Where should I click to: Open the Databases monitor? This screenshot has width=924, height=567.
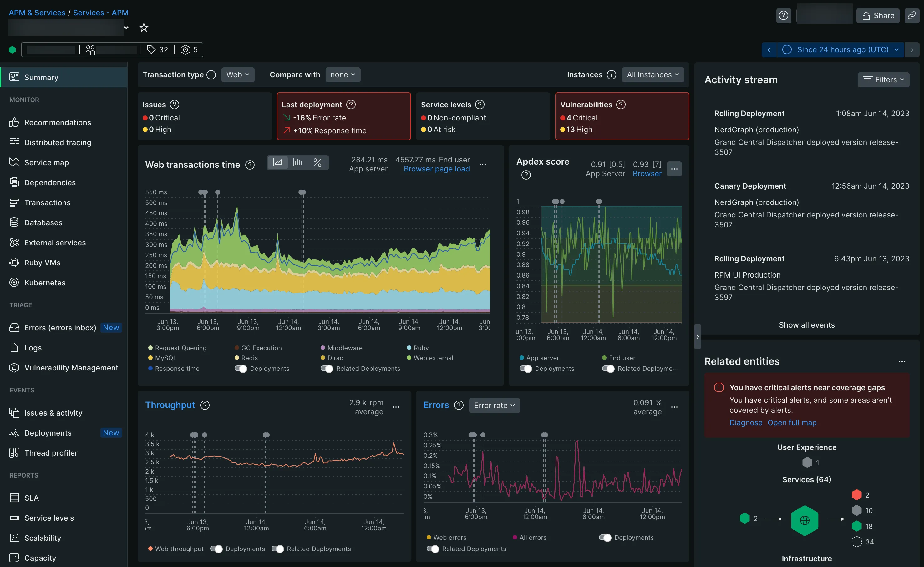(43, 222)
